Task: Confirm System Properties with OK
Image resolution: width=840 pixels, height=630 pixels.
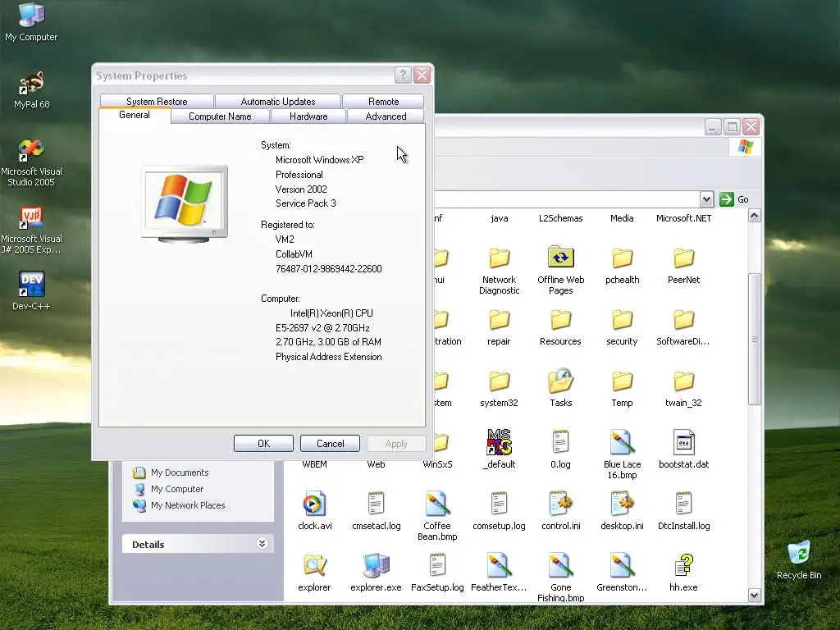Action: [x=263, y=444]
